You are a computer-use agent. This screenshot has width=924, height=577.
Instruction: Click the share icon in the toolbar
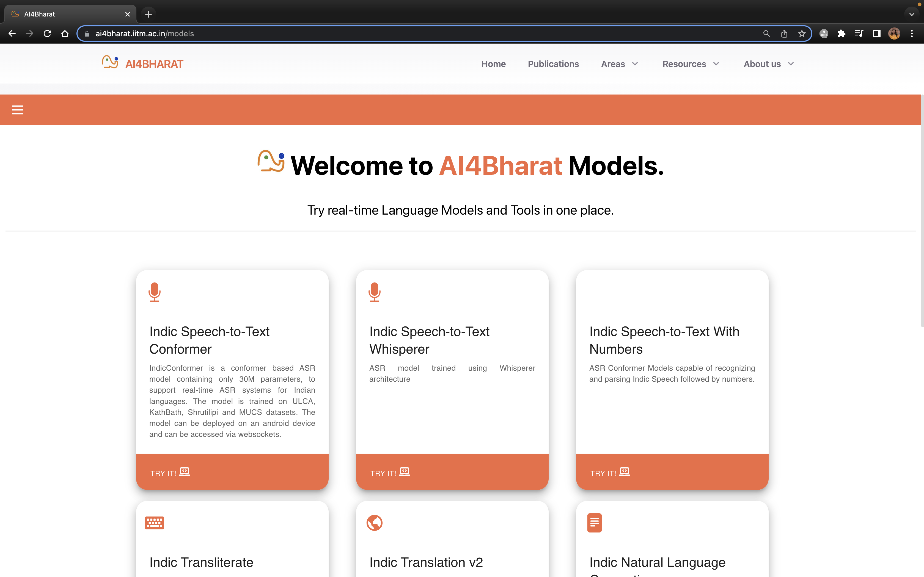click(x=784, y=34)
